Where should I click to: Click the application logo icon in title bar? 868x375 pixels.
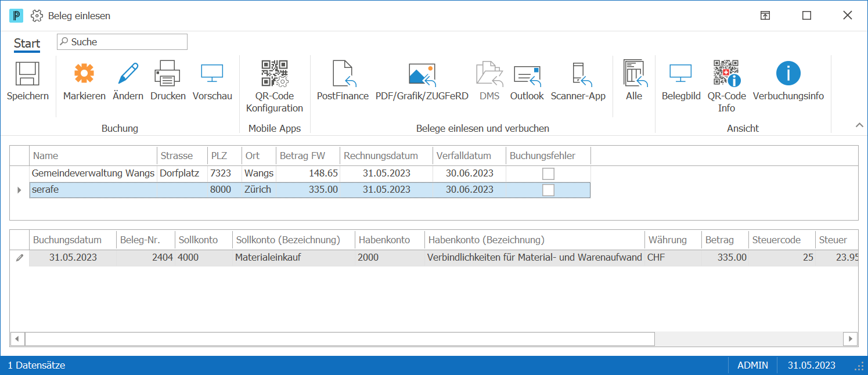pyautogui.click(x=16, y=16)
